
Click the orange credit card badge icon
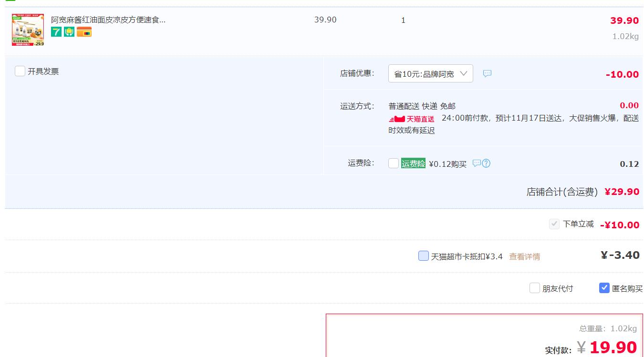tap(84, 32)
